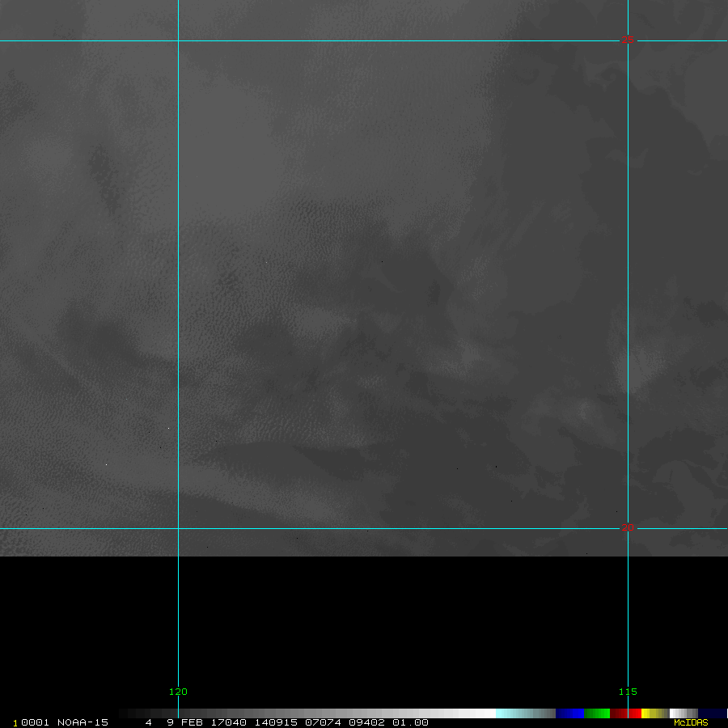728x728 pixels.
Task: Click the yellow segment of color bar
Action: tap(645, 713)
